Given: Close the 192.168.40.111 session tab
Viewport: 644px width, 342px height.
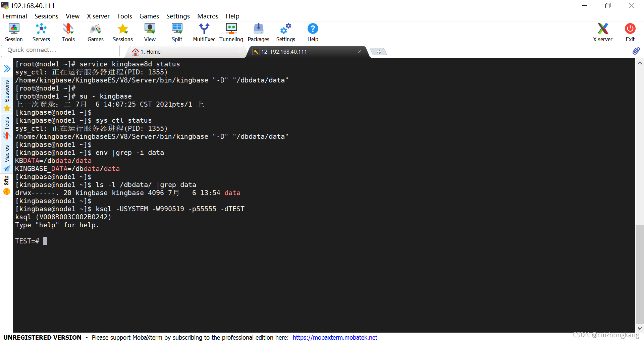Looking at the screenshot, I should coord(359,52).
